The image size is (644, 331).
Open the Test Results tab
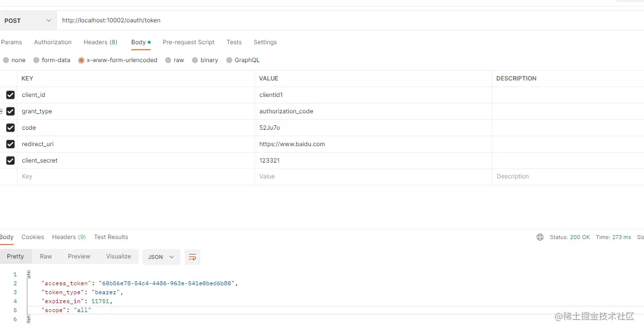111,237
